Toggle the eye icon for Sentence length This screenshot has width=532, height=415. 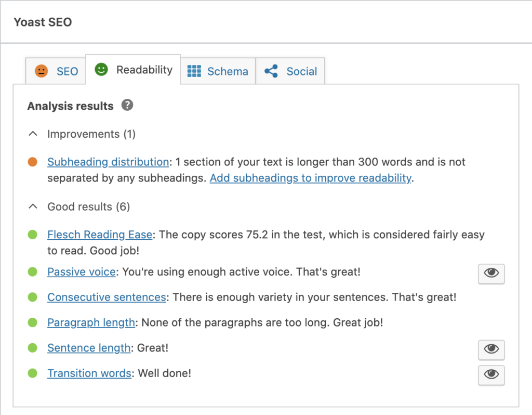coord(491,349)
